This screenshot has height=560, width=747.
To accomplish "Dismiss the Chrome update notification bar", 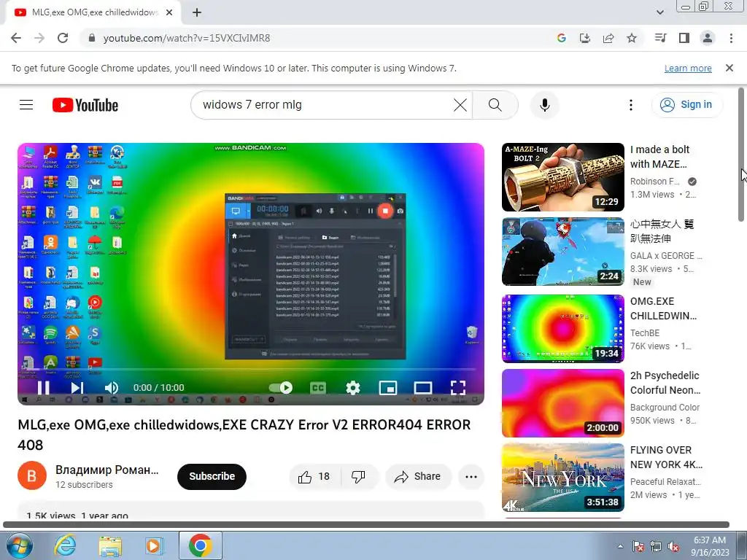I will [x=729, y=68].
